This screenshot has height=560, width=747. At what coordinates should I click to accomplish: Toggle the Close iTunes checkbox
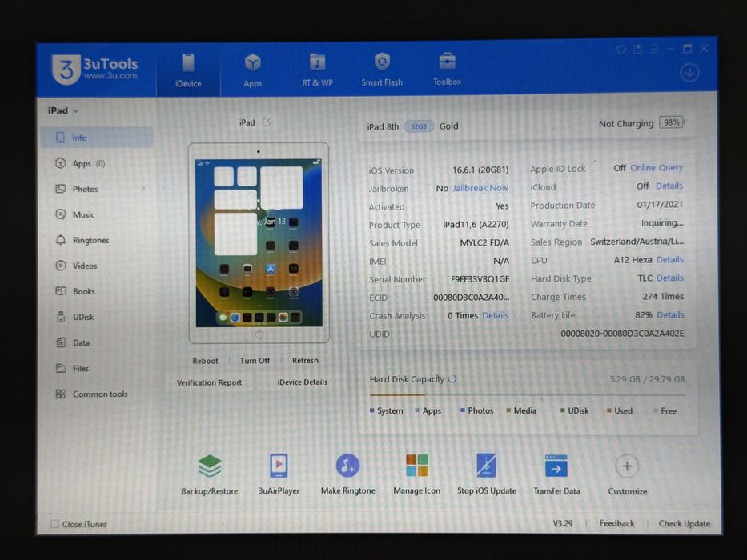tap(54, 524)
